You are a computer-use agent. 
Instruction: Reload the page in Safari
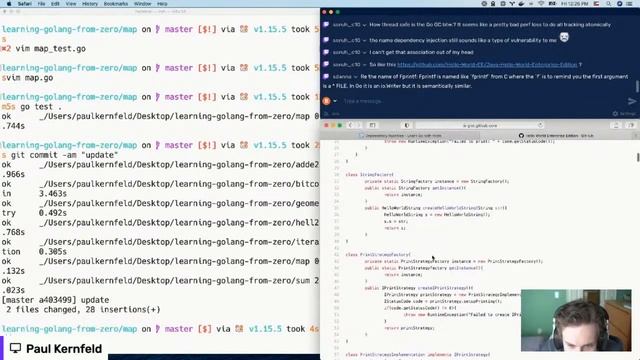(x=540, y=125)
